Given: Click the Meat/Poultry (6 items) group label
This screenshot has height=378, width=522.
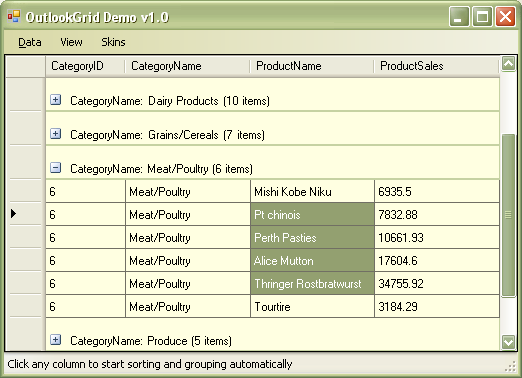Looking at the screenshot, I should pyautogui.click(x=161, y=169).
